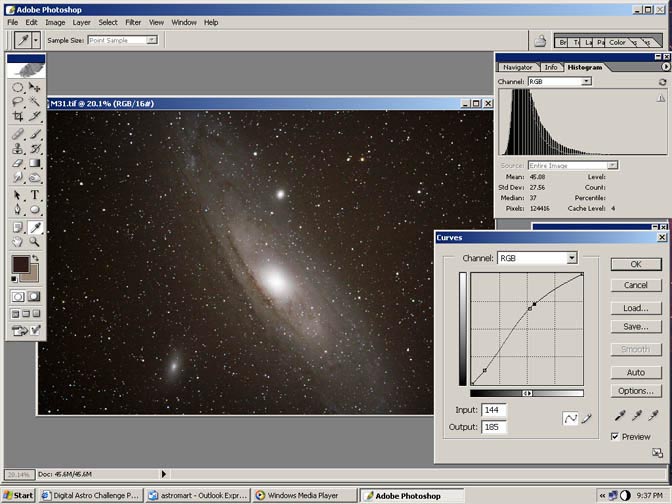Click the white point eyedropper in Curves
Image resolution: width=672 pixels, height=504 pixels.
point(653,415)
